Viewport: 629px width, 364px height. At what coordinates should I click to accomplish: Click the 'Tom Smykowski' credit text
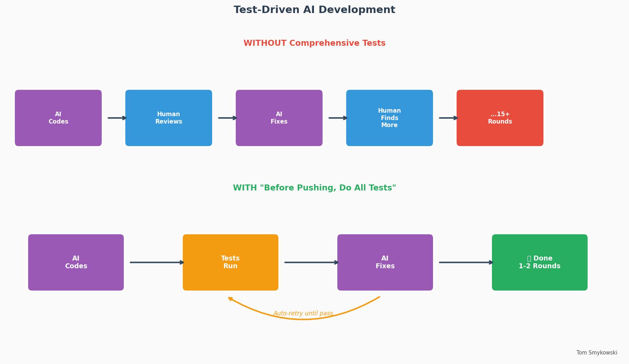597,353
